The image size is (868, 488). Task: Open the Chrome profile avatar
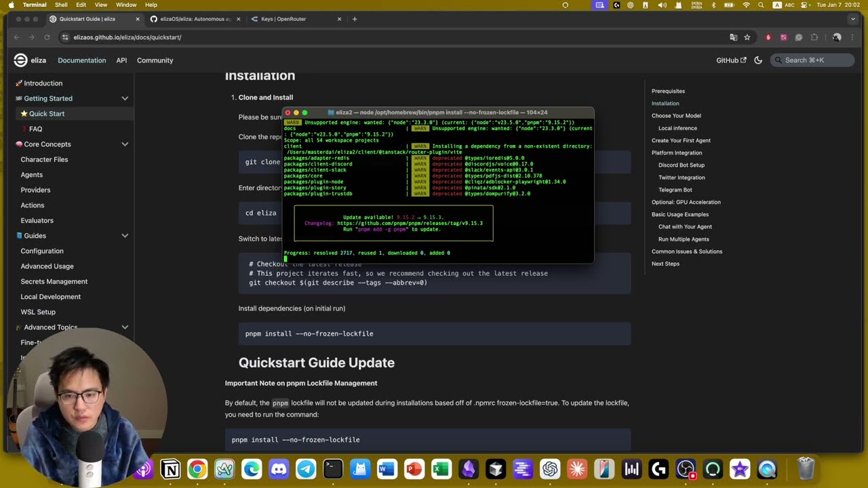tap(837, 37)
